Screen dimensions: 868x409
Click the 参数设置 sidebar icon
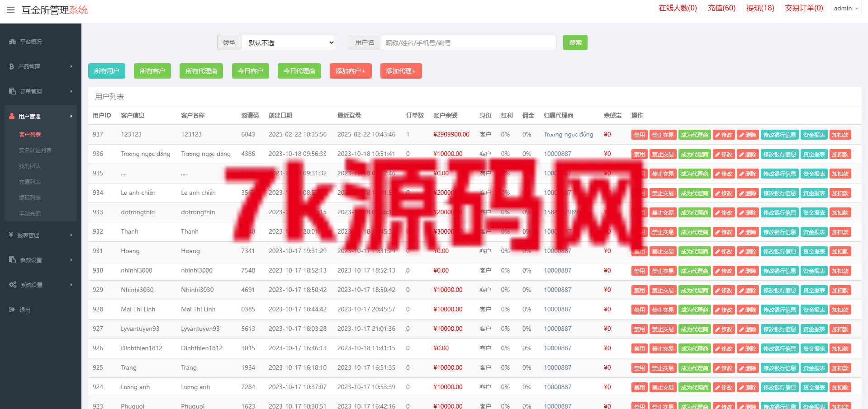12,260
